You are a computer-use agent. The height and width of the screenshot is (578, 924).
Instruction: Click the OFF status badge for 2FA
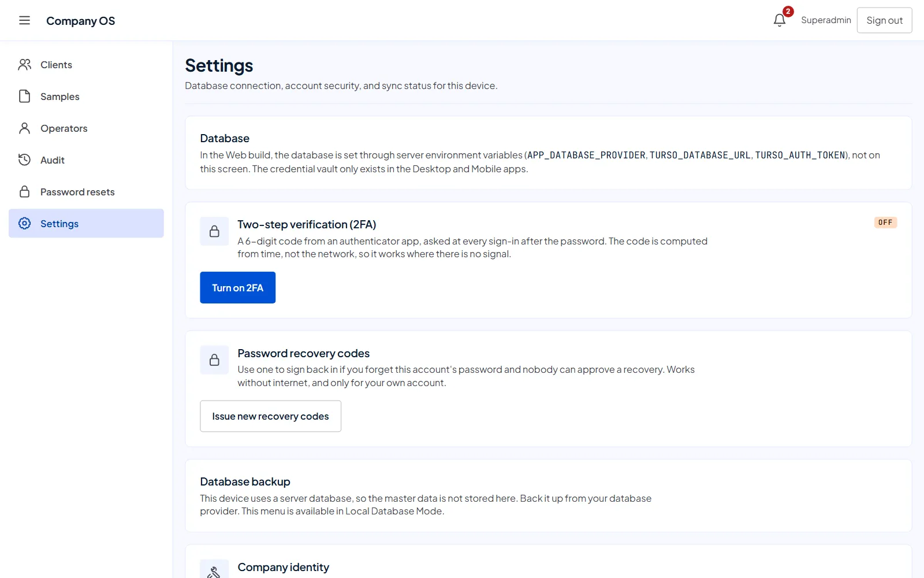(885, 223)
